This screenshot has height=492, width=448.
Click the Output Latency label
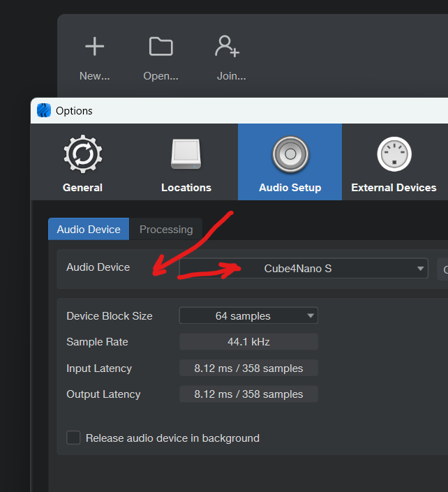(103, 394)
